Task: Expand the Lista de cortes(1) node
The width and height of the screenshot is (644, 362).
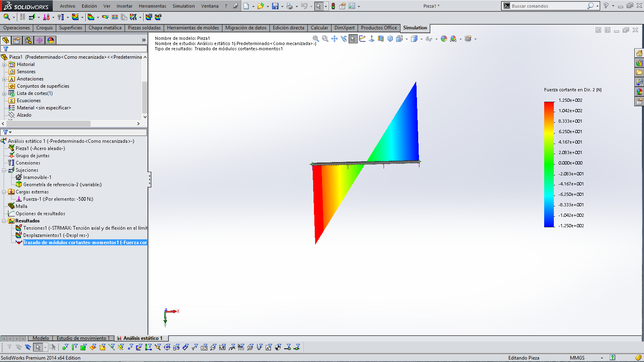Action: (x=4, y=93)
